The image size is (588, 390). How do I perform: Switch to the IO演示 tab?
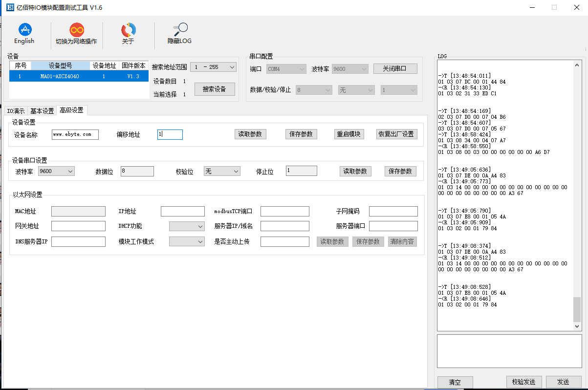16,111
